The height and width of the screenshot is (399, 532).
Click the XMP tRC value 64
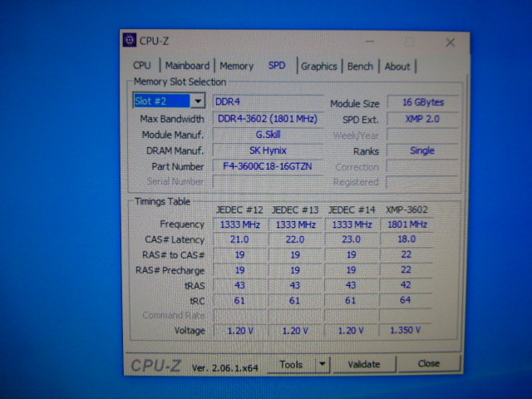click(406, 300)
